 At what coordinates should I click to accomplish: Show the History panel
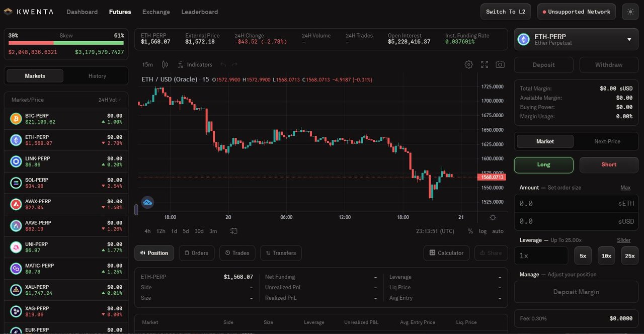pyautogui.click(x=97, y=76)
